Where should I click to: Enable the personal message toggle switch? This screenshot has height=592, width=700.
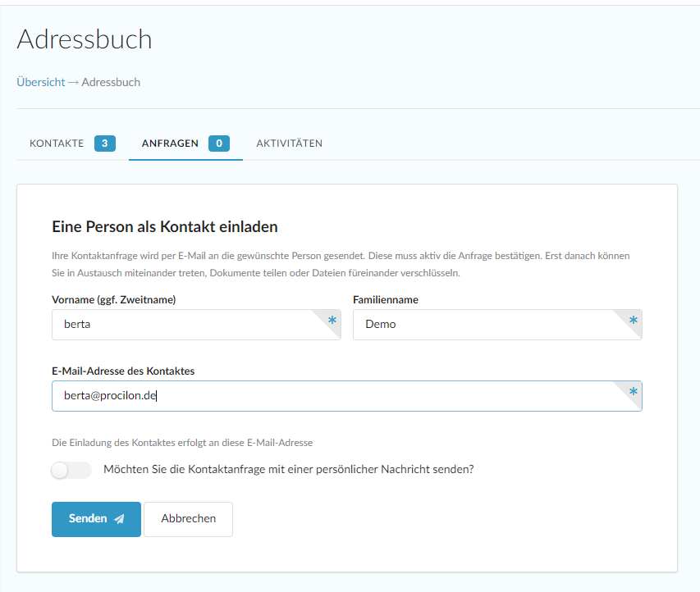coord(71,471)
